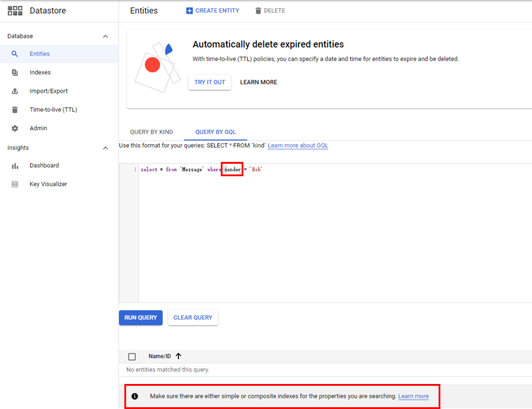This screenshot has width=532, height=409.
Task: Collapse the Database section chevron
Action: pos(105,36)
